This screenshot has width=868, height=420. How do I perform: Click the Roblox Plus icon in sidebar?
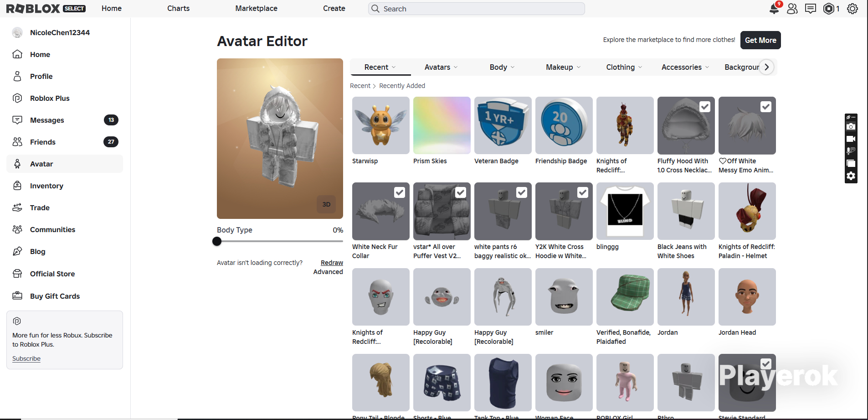tap(17, 98)
